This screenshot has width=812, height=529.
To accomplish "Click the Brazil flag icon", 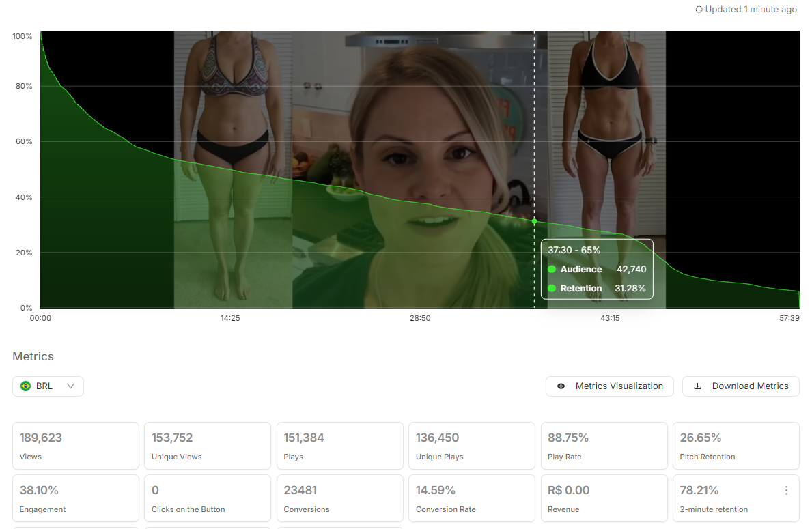I will [x=26, y=386].
